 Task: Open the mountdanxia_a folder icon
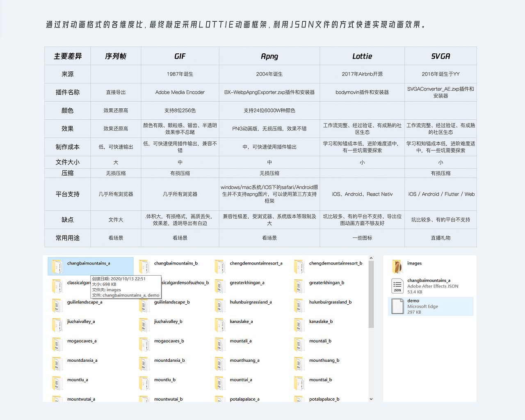tap(57, 363)
